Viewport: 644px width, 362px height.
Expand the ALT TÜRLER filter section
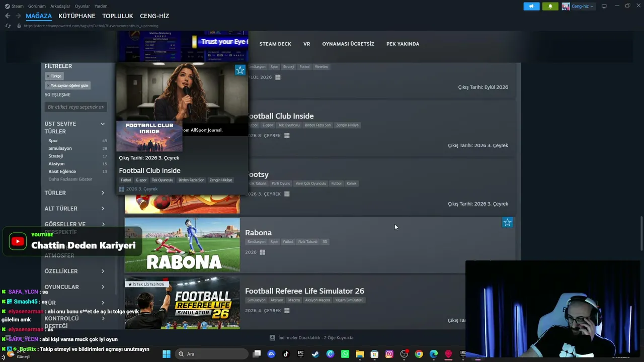[x=75, y=209]
